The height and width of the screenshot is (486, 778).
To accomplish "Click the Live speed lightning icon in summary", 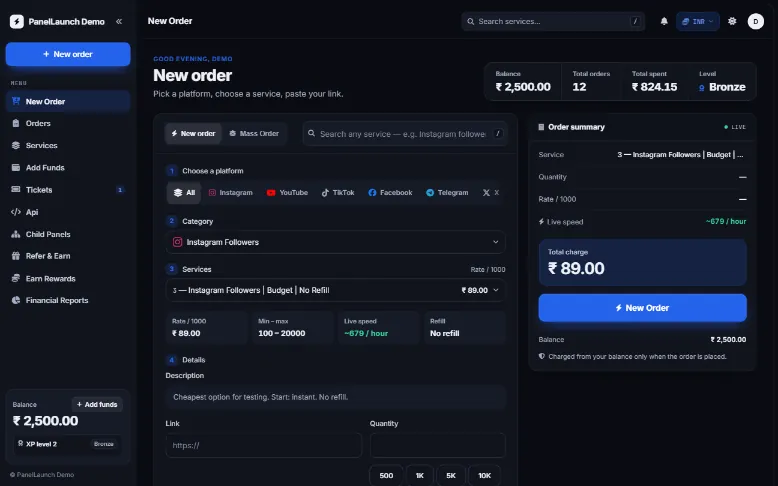I will tap(541, 222).
